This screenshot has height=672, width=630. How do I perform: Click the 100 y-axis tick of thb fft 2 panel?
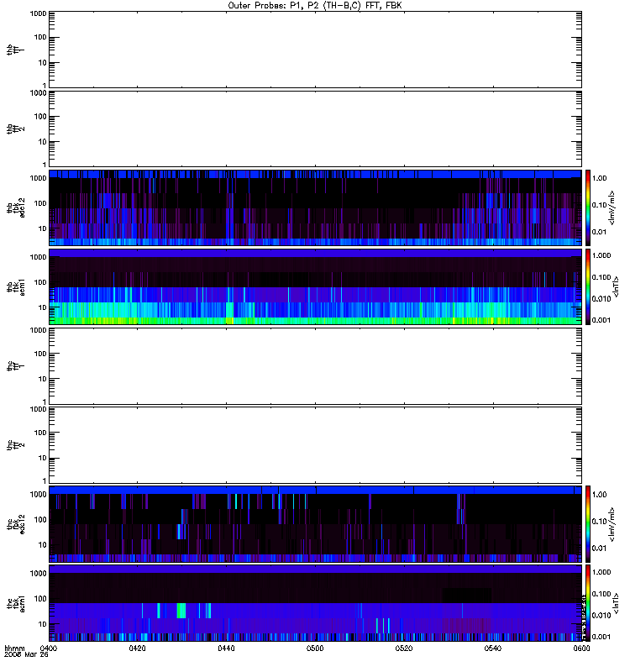40,117
